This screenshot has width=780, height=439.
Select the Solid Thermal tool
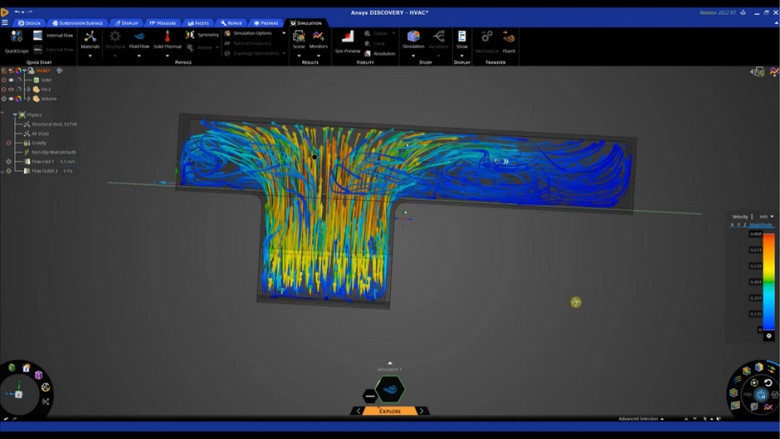[x=167, y=39]
